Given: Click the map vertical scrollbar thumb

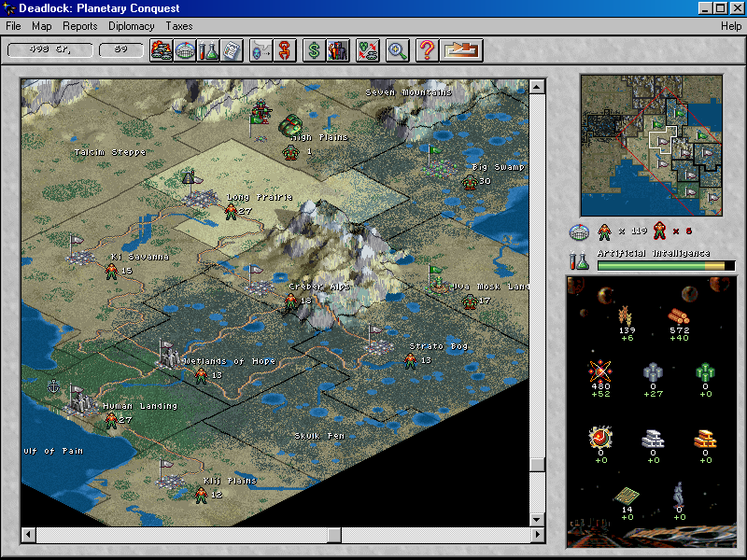Looking at the screenshot, I should pos(537,465).
